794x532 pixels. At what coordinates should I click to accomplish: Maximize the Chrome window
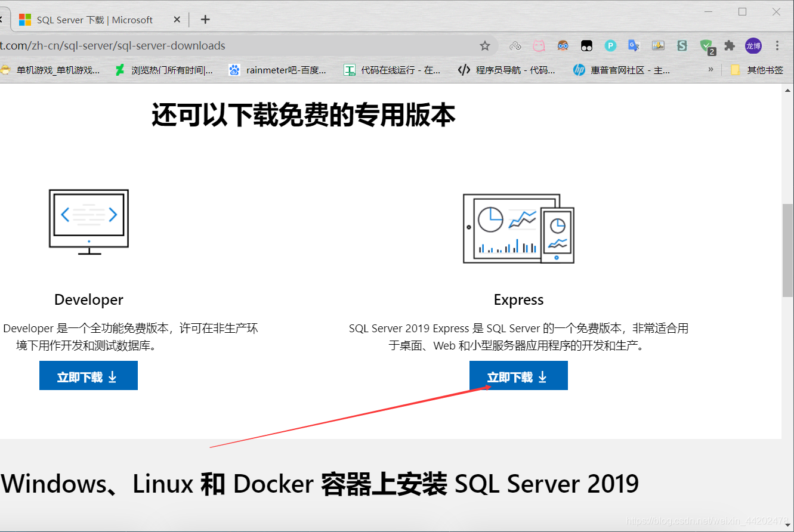(742, 12)
